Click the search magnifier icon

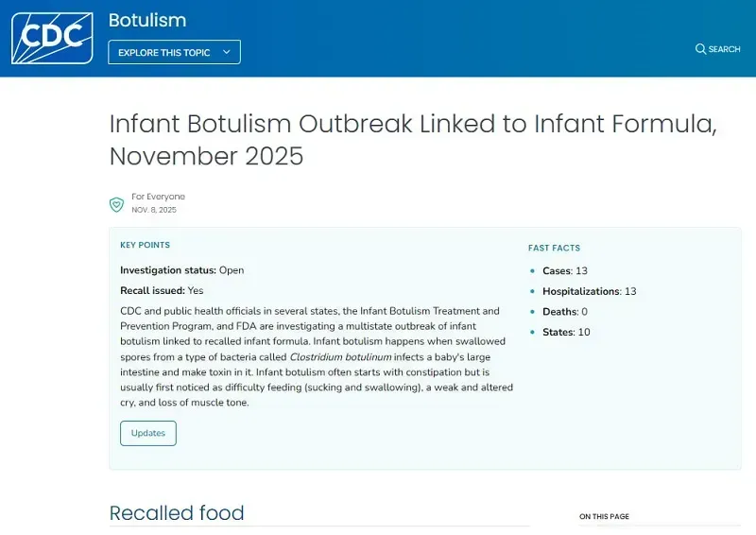[x=700, y=49]
